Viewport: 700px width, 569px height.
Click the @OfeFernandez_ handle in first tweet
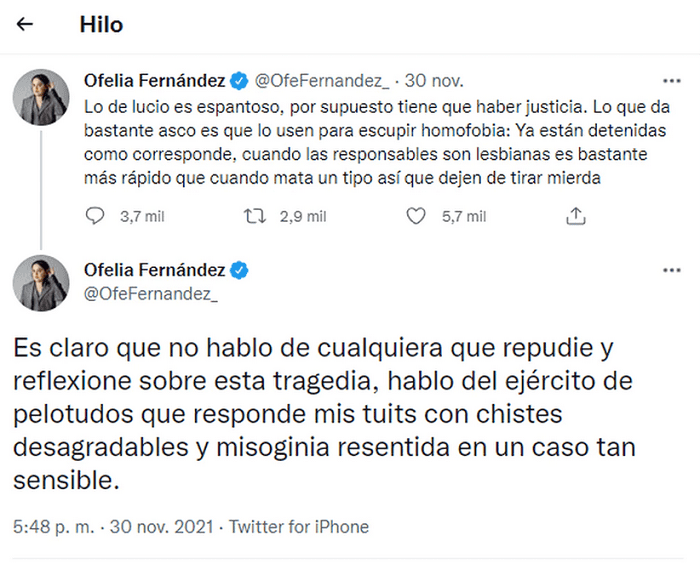click(x=324, y=79)
